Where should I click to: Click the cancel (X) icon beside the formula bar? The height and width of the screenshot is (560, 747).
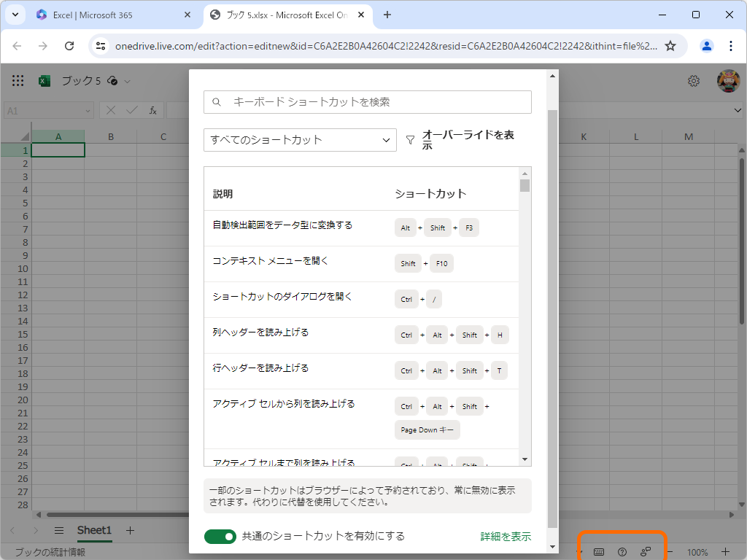click(111, 110)
